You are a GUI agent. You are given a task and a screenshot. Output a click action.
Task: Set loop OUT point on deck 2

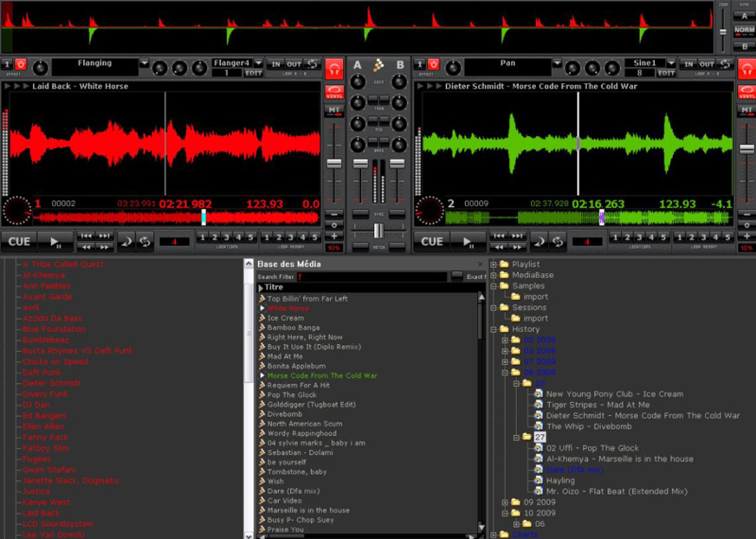click(x=707, y=64)
